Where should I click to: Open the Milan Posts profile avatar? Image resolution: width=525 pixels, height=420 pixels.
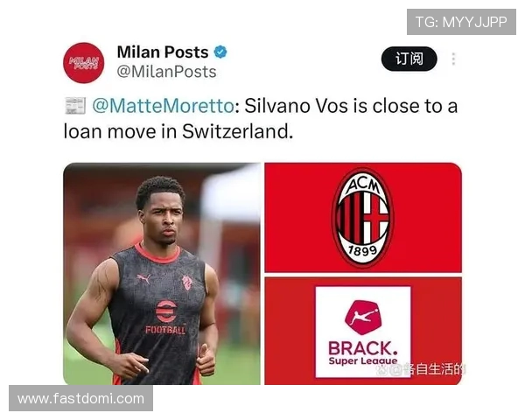[84, 63]
